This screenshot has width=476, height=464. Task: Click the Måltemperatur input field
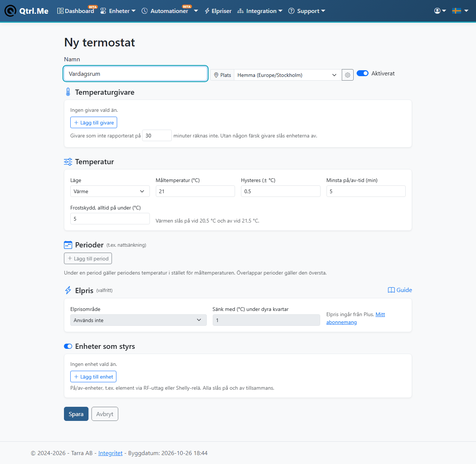(x=195, y=191)
